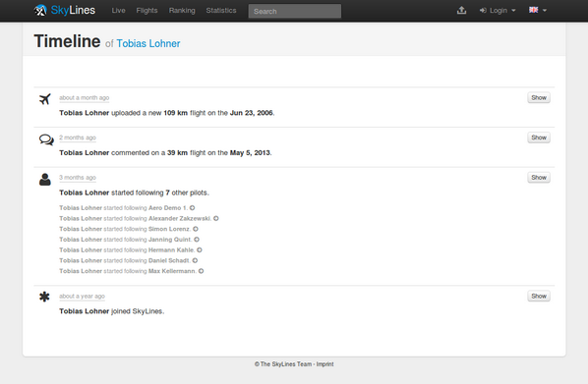Open the 39 km flight link
This screenshot has width=588, height=384.
coord(177,153)
